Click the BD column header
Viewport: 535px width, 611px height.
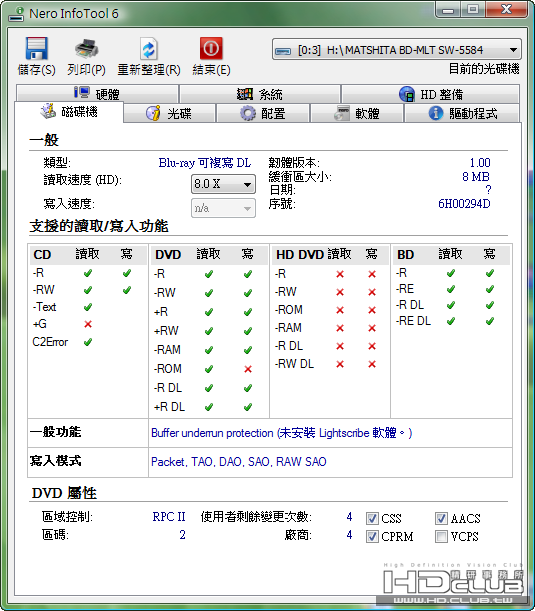pyautogui.click(x=405, y=255)
